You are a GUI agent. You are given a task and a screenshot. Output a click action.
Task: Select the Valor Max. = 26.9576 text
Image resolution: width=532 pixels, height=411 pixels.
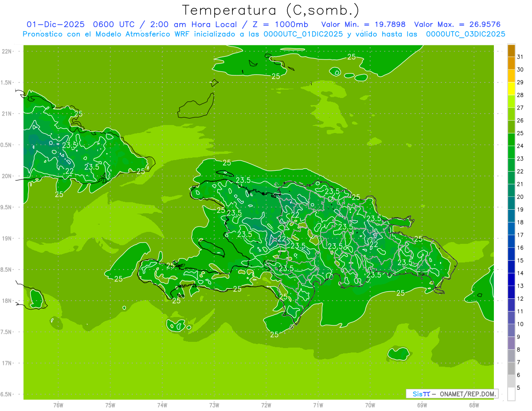pos(457,24)
